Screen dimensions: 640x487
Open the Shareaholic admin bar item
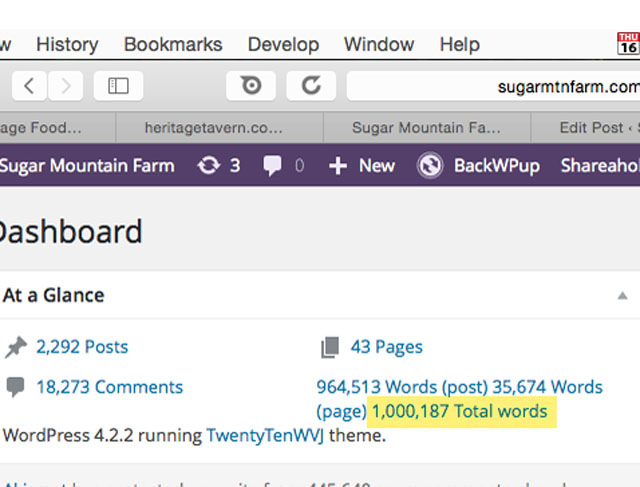(600, 166)
